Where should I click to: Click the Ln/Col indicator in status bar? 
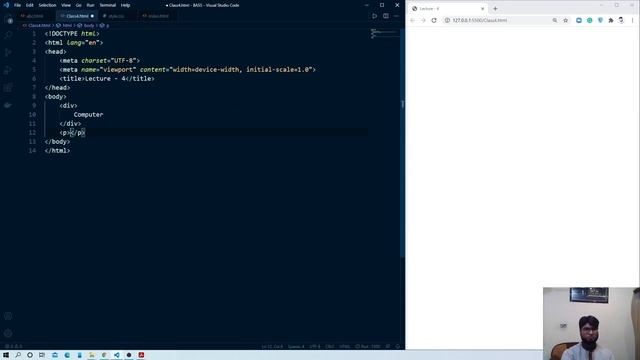pyautogui.click(x=272, y=347)
